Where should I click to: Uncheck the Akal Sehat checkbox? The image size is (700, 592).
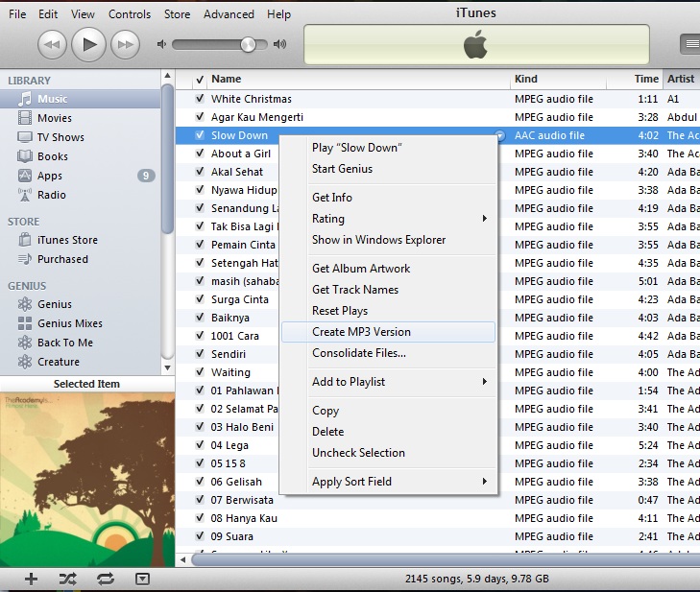(200, 172)
